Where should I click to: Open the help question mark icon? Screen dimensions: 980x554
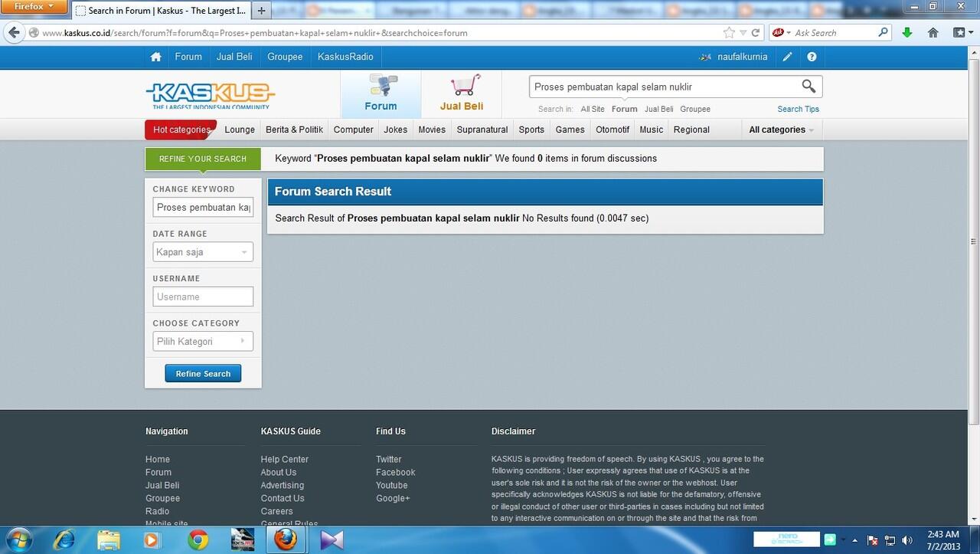(x=812, y=57)
